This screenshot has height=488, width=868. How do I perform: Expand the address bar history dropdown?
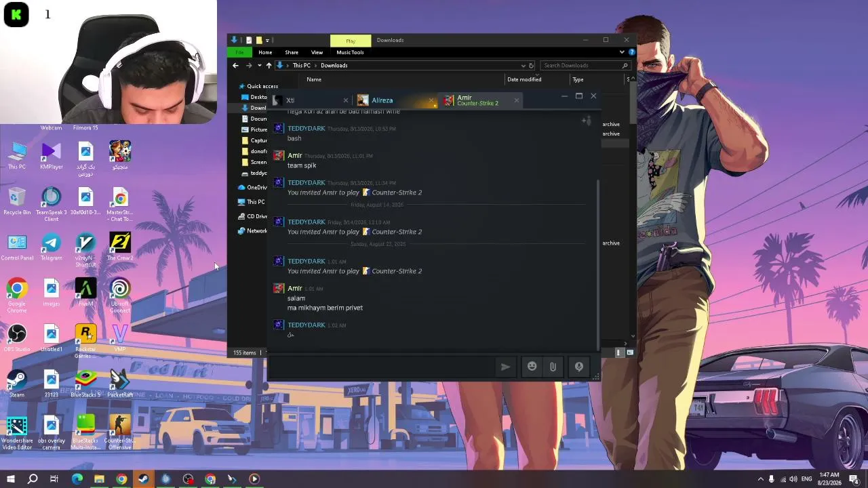(x=523, y=66)
